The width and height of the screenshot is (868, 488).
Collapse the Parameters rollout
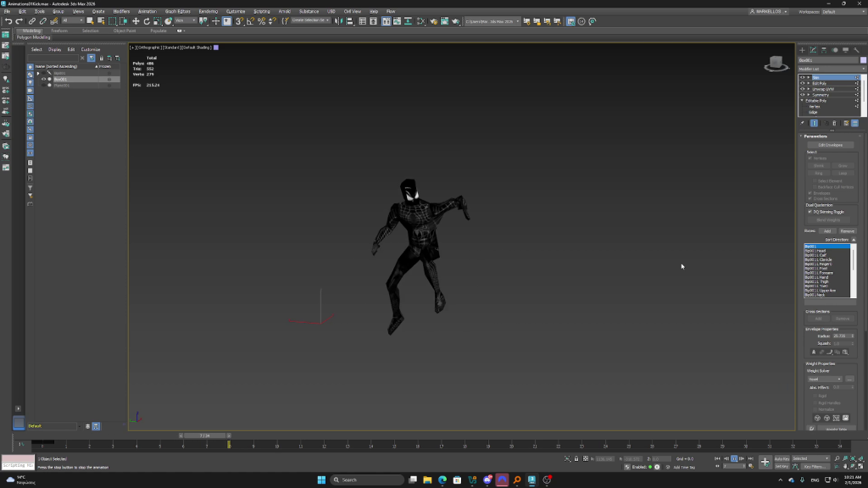point(815,136)
